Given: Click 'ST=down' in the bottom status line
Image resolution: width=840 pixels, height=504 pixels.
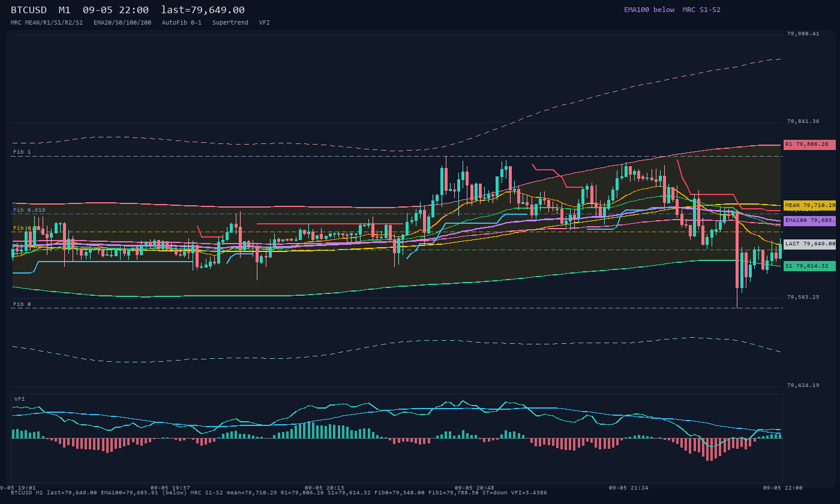Looking at the screenshot, I should 495,493.
